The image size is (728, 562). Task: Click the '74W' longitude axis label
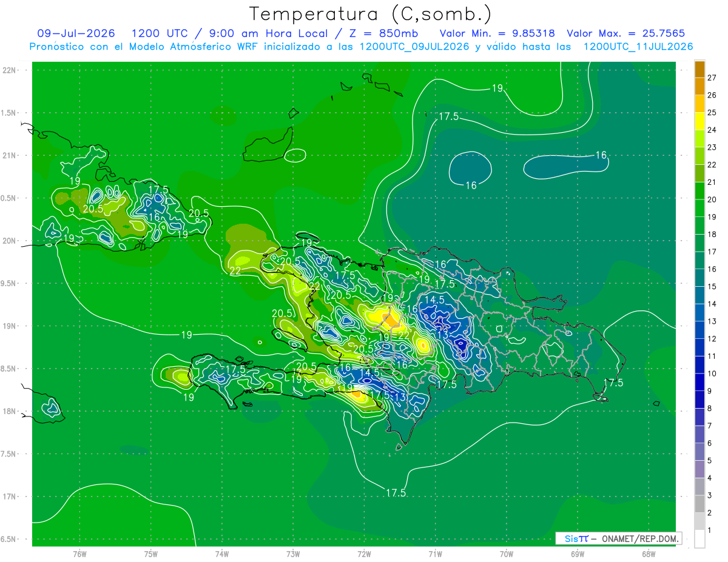coord(222,554)
